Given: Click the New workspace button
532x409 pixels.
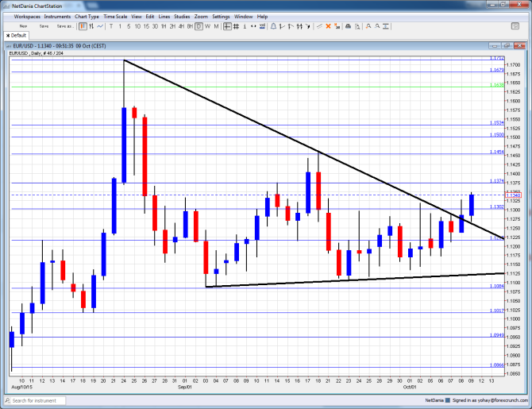Looking at the screenshot, I should (23, 26).
